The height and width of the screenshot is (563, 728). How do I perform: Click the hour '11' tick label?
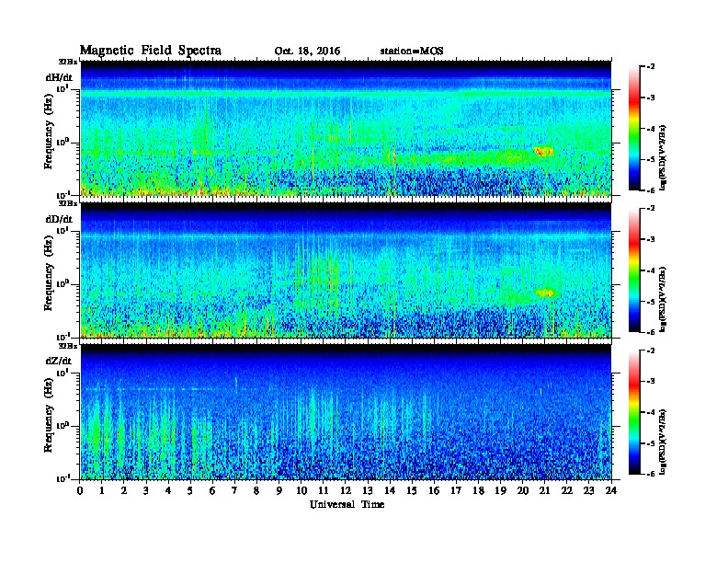point(324,491)
